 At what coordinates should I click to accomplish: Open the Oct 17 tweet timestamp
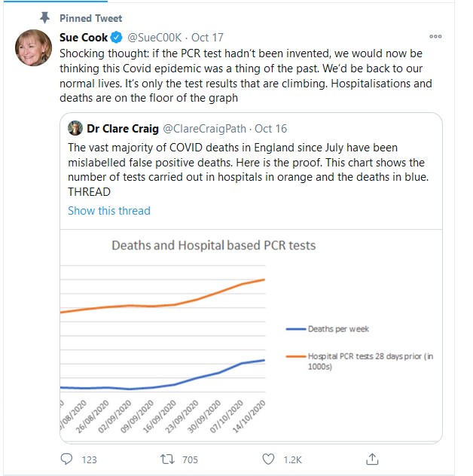(x=207, y=38)
